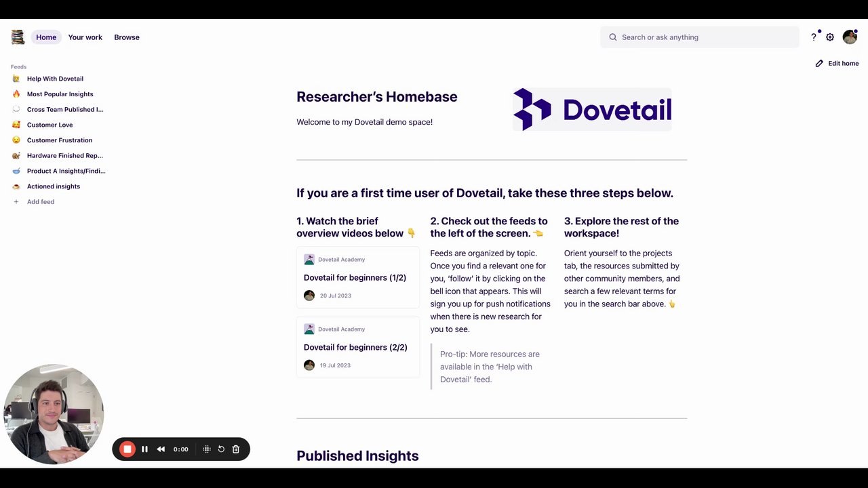Viewport: 868px width, 488px height.
Task: Open the settings gear icon
Action: [830, 37]
